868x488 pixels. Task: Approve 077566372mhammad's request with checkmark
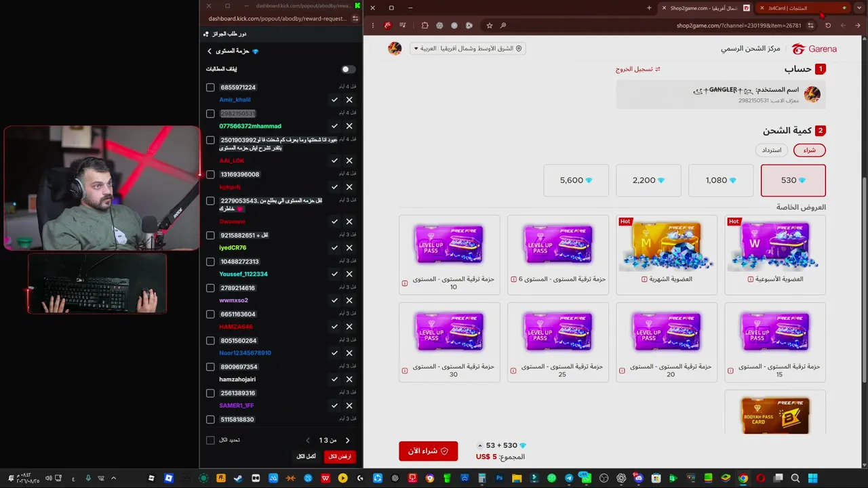coord(334,126)
